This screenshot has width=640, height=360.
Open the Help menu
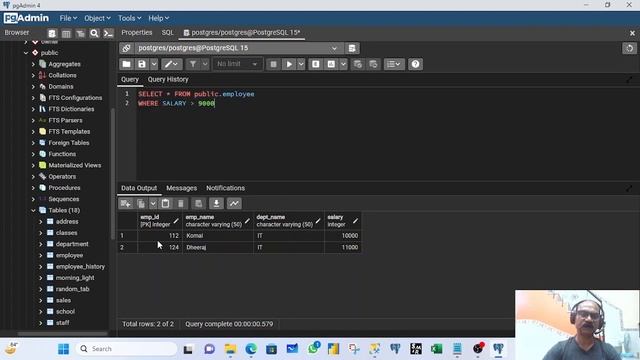158,18
